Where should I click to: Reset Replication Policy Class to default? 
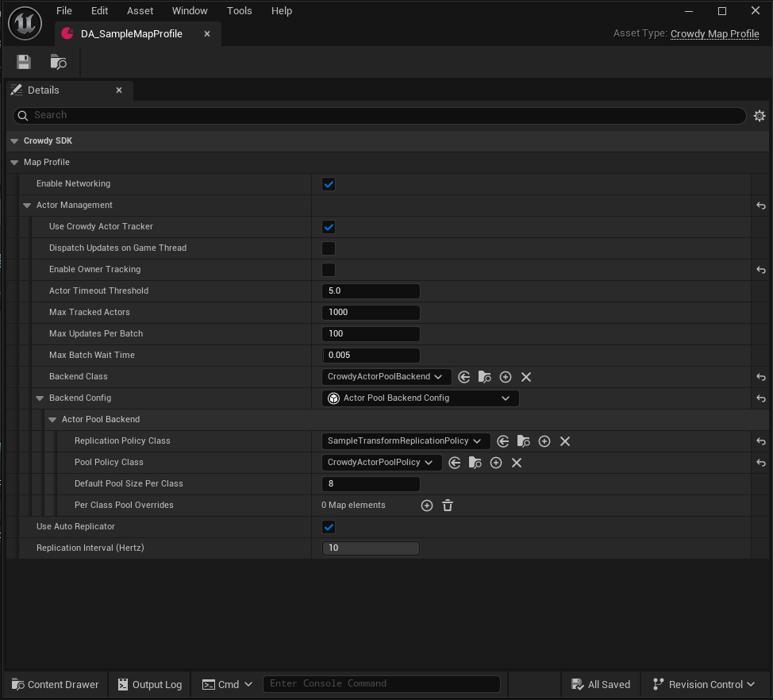(761, 441)
